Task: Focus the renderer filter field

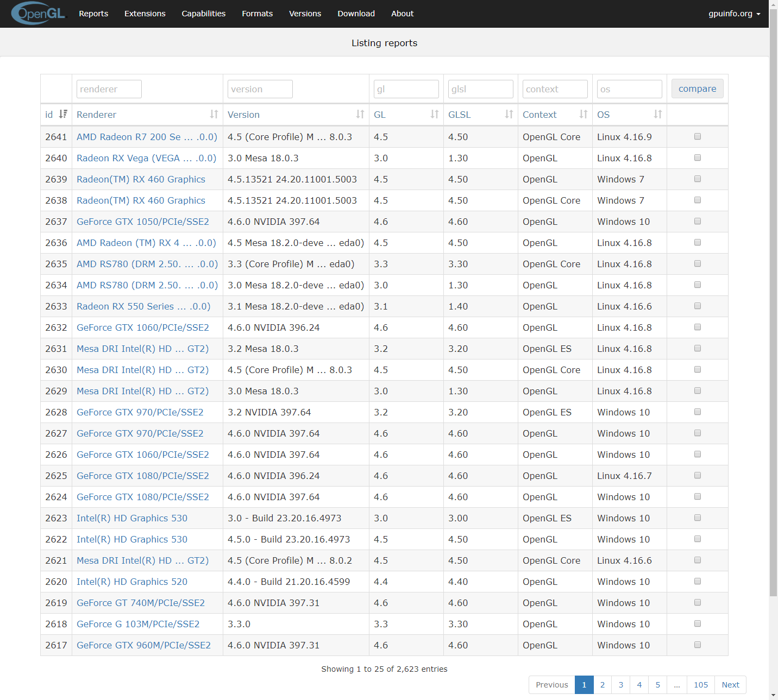Action: [x=109, y=89]
